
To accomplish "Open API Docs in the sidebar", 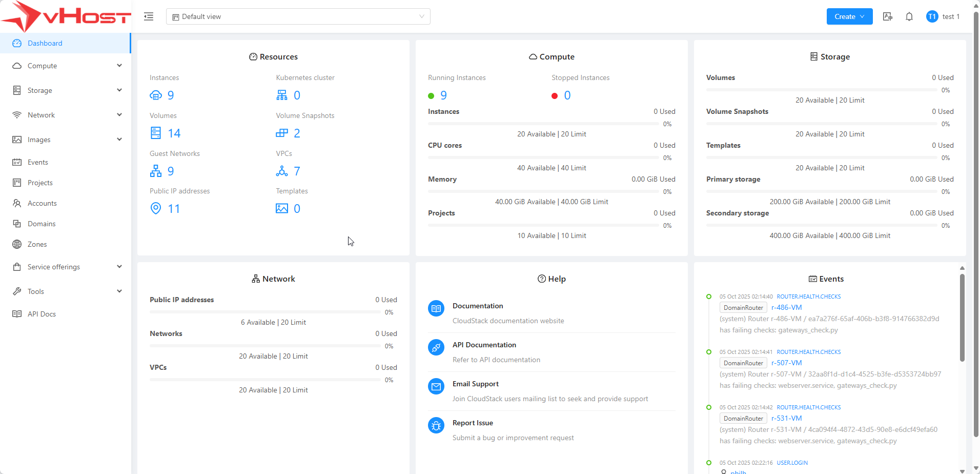I will (42, 314).
